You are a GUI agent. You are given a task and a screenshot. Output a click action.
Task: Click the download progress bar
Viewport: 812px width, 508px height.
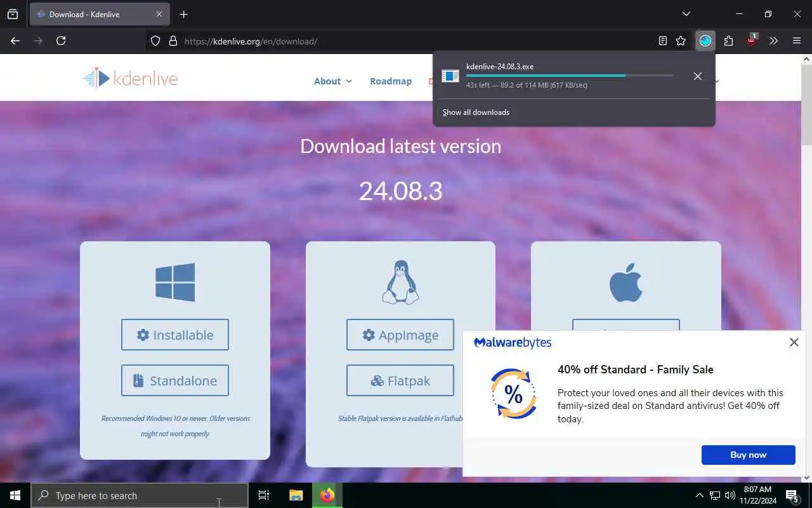point(570,76)
